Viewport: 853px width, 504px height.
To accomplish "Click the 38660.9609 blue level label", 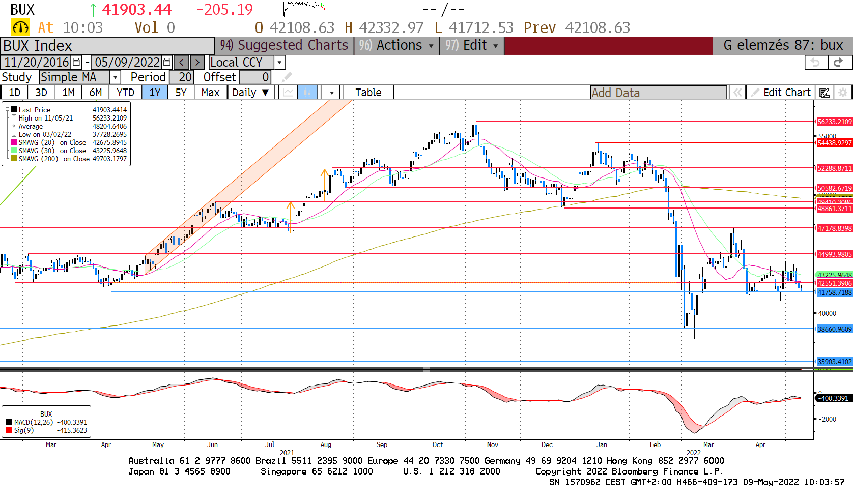I will [x=834, y=329].
